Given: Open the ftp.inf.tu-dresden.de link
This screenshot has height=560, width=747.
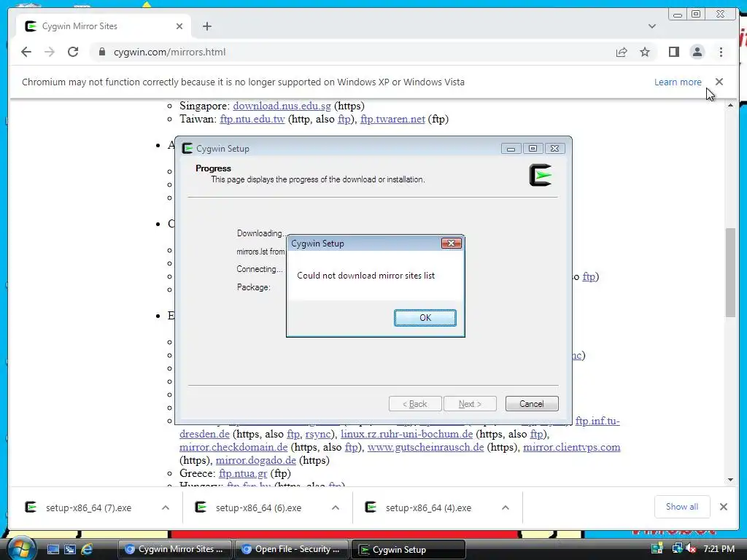Looking at the screenshot, I should click(x=597, y=421).
